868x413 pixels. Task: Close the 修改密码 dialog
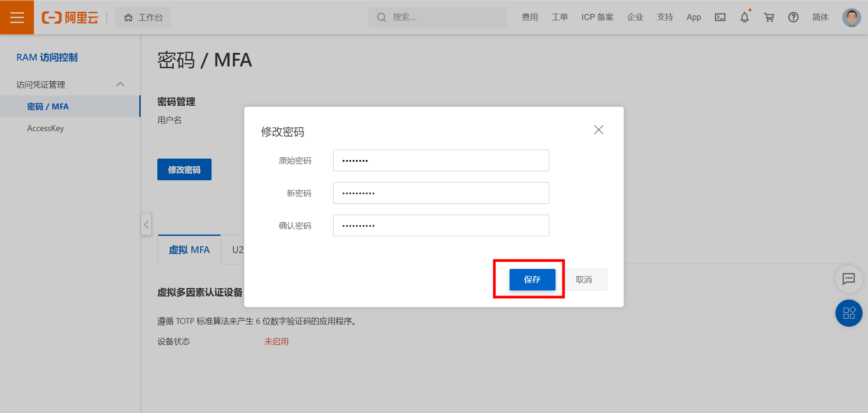pyautogui.click(x=599, y=130)
